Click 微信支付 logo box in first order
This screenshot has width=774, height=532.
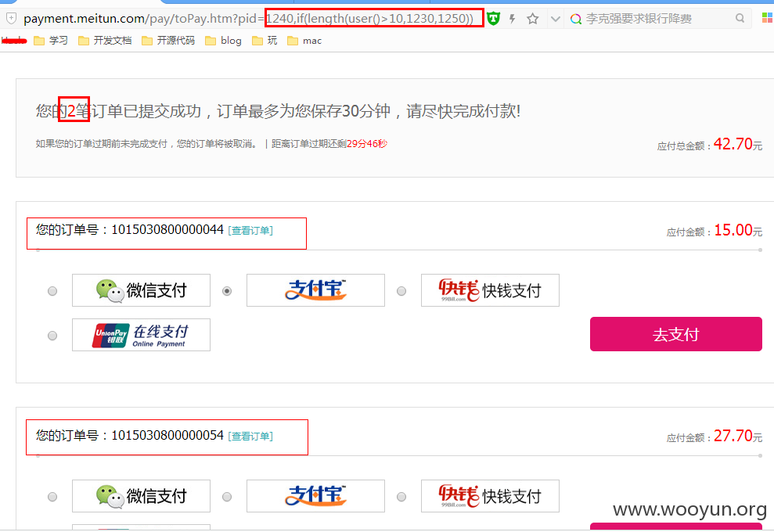(141, 290)
